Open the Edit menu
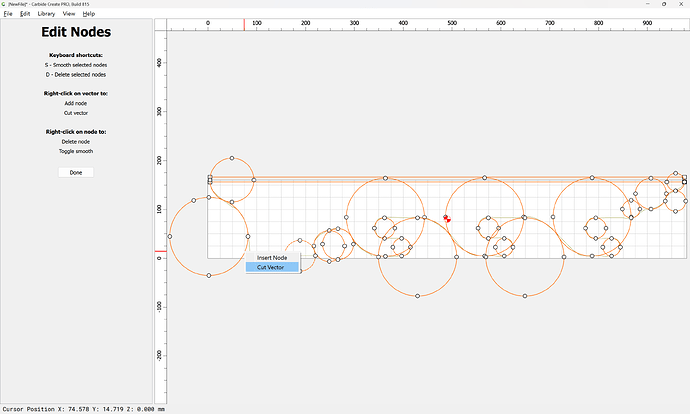The width and height of the screenshot is (690, 414). (x=25, y=14)
